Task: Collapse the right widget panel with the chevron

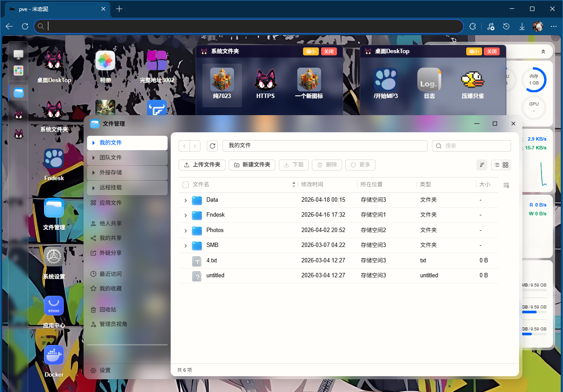Action: point(543,51)
